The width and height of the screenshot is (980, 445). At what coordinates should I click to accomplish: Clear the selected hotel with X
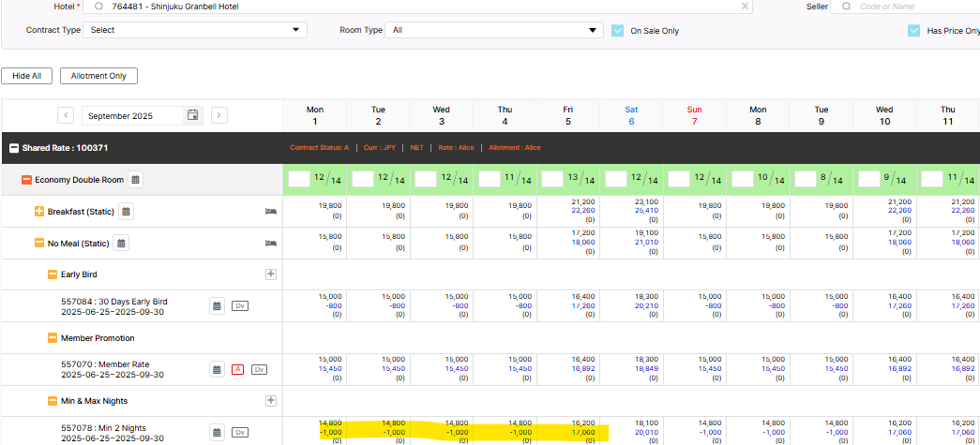pos(746,7)
